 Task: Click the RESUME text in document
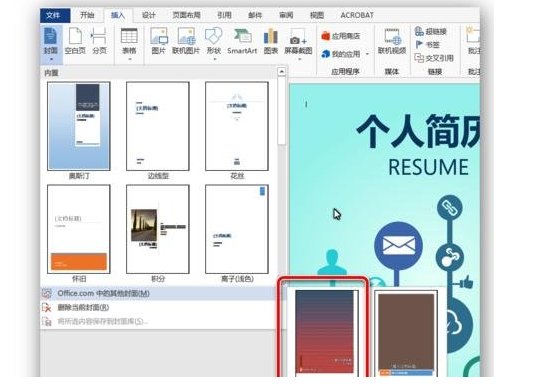(428, 167)
